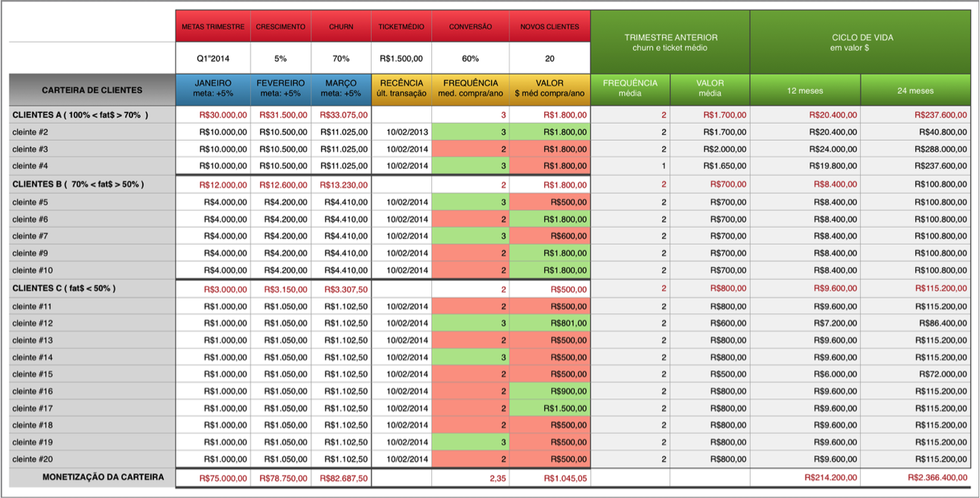The height and width of the screenshot is (498, 980).
Task: Select the 70% churn target cell
Action: point(341,58)
